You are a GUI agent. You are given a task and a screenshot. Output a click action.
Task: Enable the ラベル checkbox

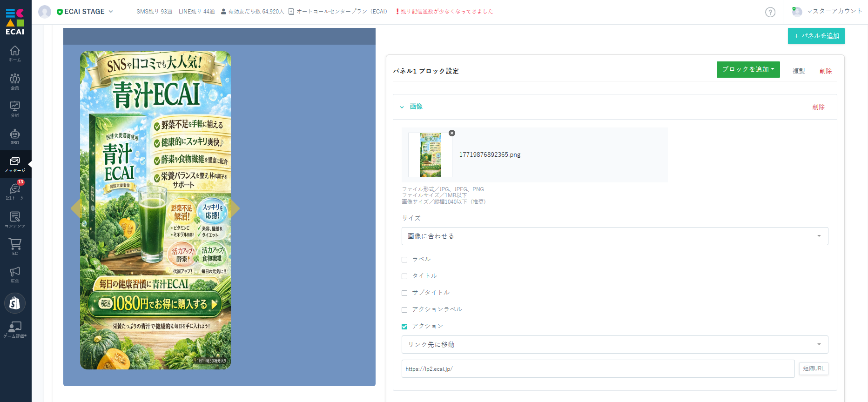(x=404, y=260)
